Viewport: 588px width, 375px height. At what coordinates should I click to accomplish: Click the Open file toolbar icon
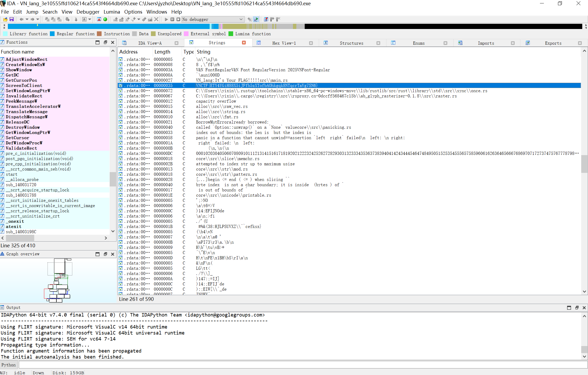click(x=5, y=19)
